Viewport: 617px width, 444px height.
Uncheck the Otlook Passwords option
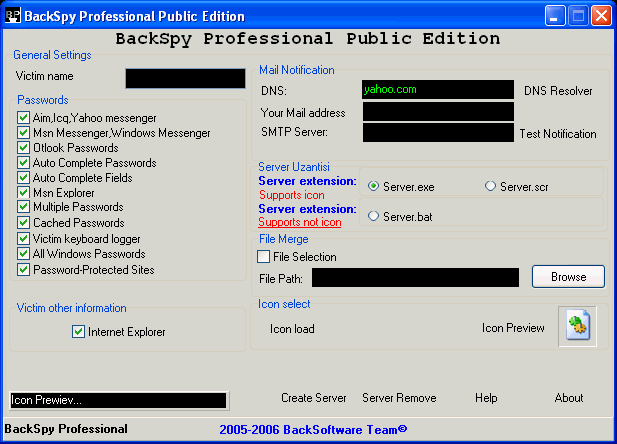(x=24, y=148)
